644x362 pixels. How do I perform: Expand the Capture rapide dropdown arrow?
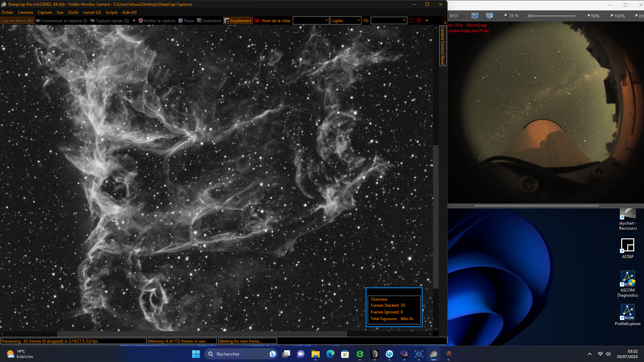pyautogui.click(x=134, y=21)
